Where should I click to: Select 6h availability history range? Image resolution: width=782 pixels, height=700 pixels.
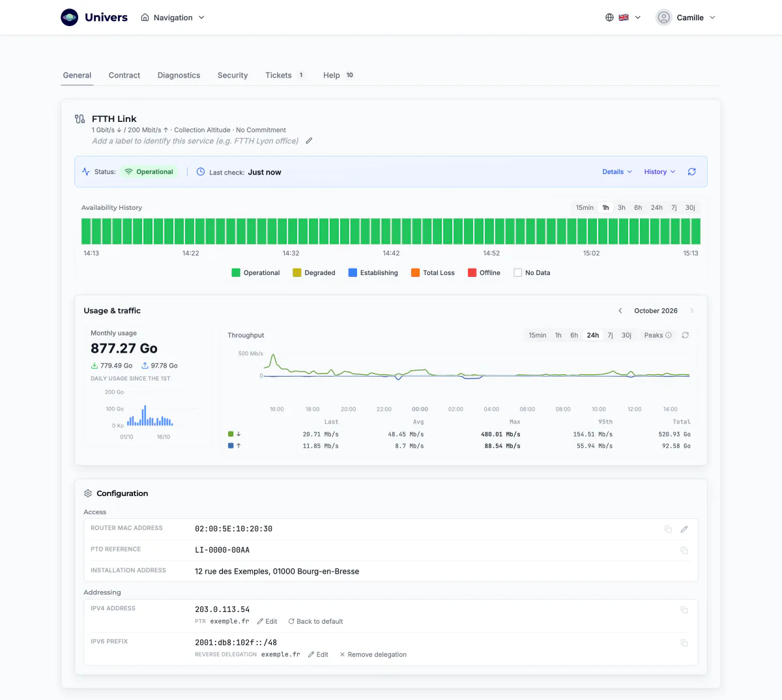click(638, 208)
